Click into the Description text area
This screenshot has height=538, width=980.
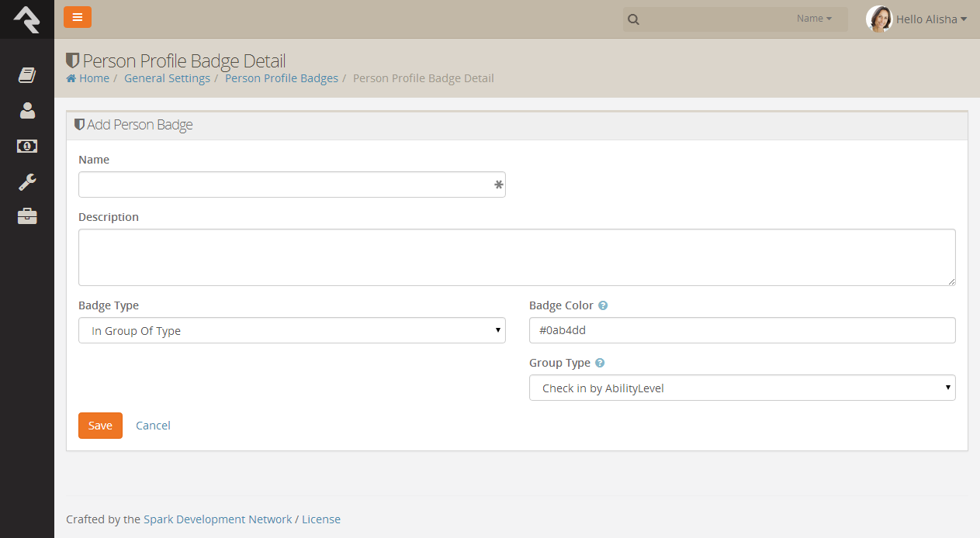pos(517,257)
